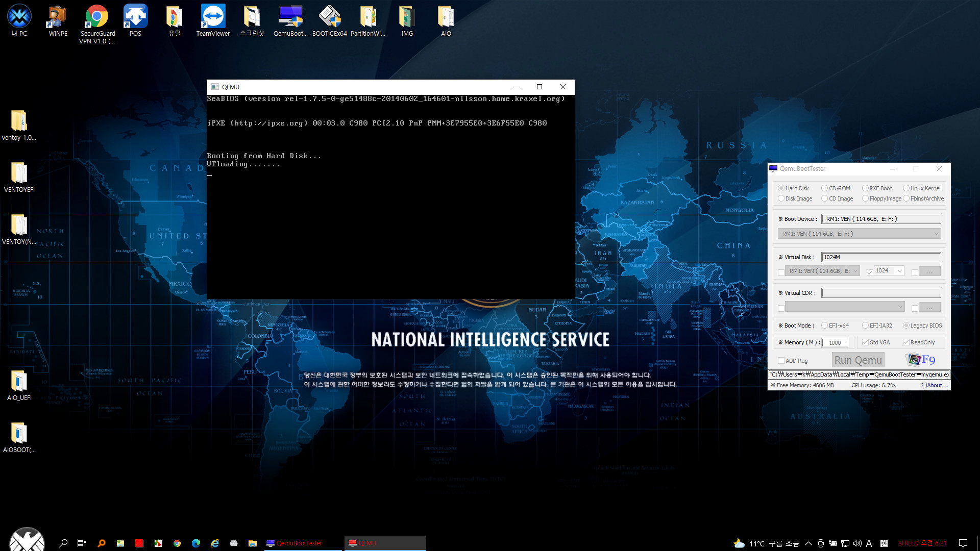
Task: Open the VENTOYEFI desktop folder
Action: 19,177
